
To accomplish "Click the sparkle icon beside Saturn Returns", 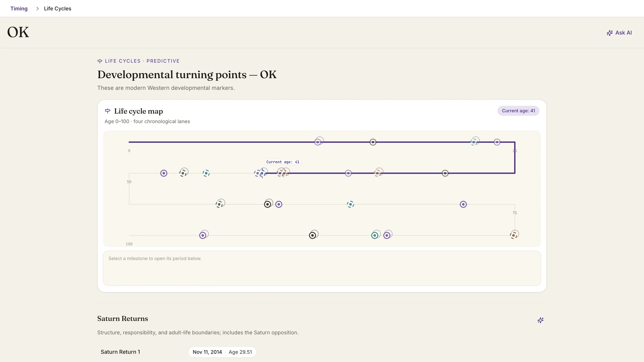I will click(x=540, y=320).
